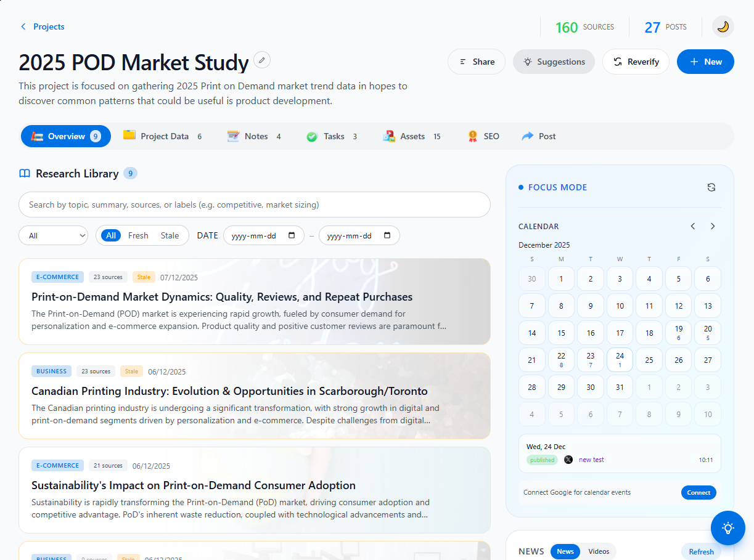Select December 1 on calendar
The height and width of the screenshot is (560, 754).
[x=561, y=278]
